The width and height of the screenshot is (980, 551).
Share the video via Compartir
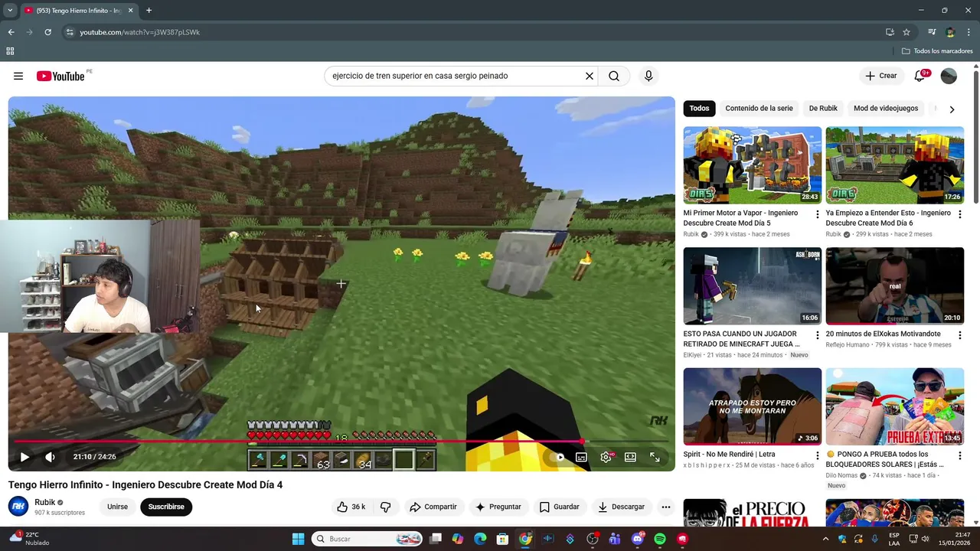[x=433, y=507]
